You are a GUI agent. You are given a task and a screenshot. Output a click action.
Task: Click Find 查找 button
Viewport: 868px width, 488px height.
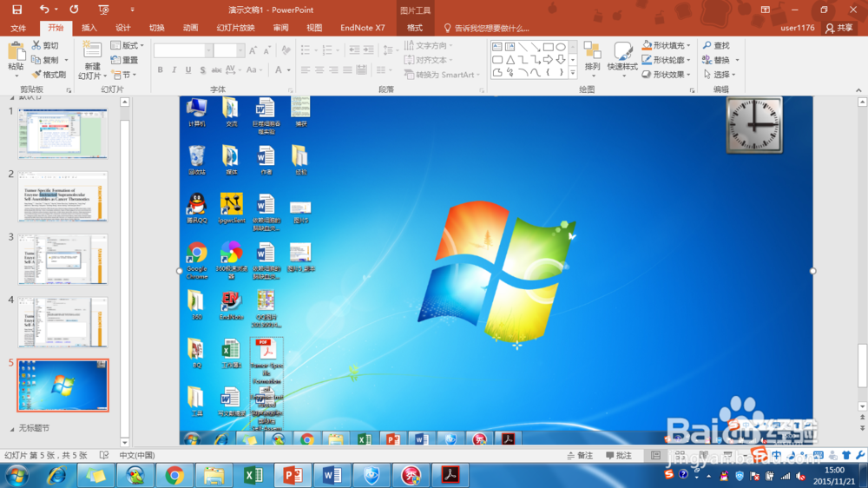716,45
